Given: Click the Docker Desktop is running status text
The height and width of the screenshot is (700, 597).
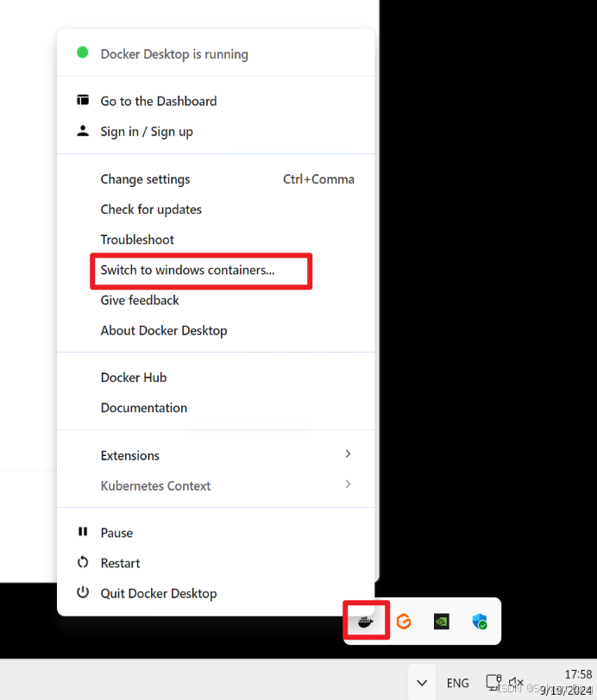Looking at the screenshot, I should (x=174, y=54).
